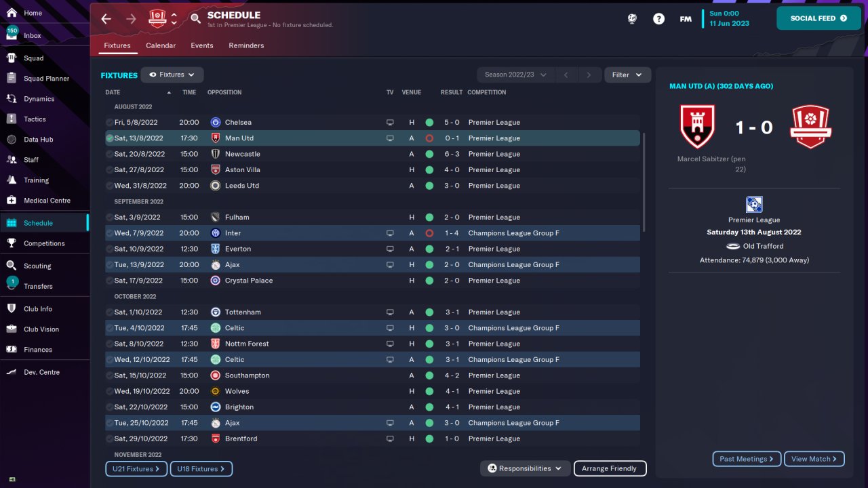Viewport: 868px width, 488px height.
Task: Go back with the left arrow
Action: pyautogui.click(x=106, y=19)
